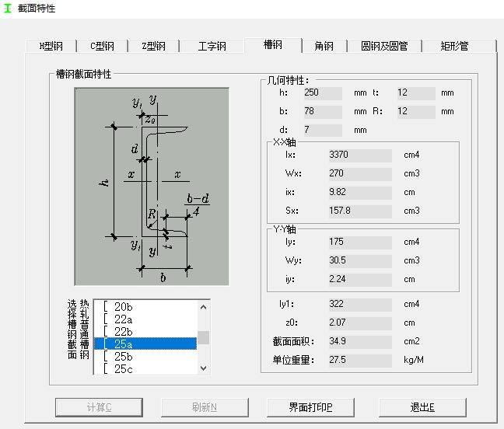
Task: Click the Ix field showing 3370
Action: [360, 155]
